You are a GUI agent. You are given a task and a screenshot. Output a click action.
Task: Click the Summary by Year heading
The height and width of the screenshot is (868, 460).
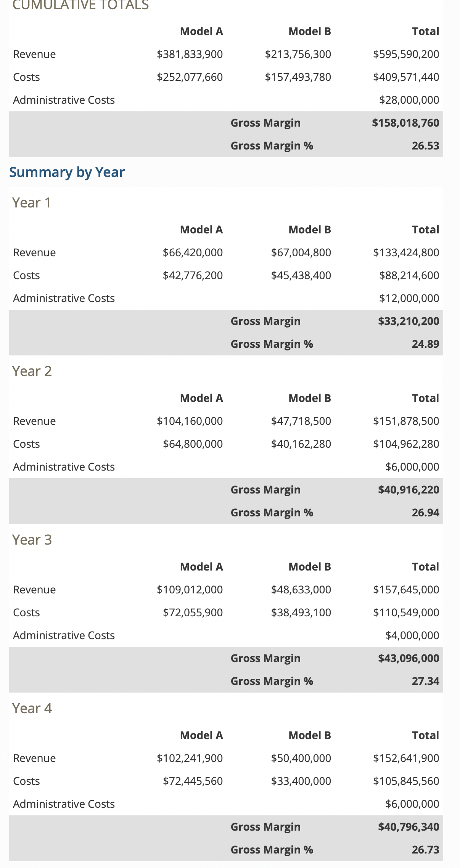coord(67,172)
